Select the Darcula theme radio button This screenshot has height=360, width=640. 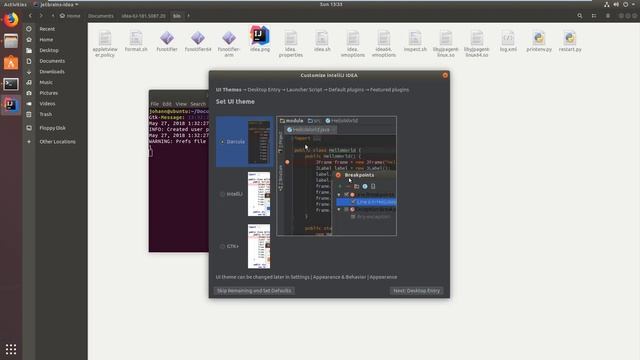coord(222,142)
